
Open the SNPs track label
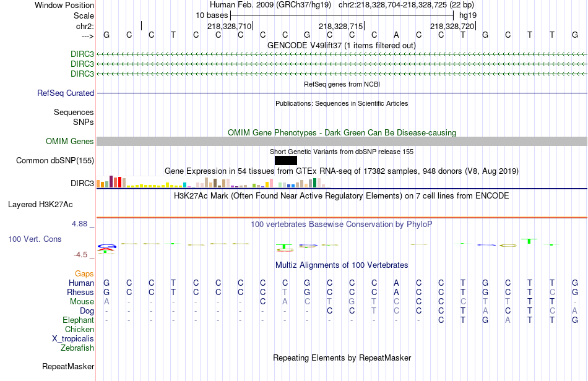(x=84, y=122)
